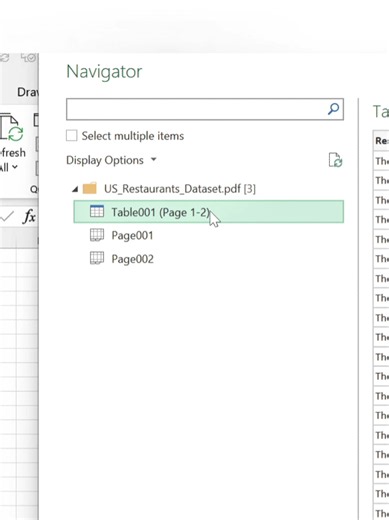Viewport: 389px width, 520px height.
Task: Click the fx insert function icon in Excel
Action: click(x=29, y=217)
